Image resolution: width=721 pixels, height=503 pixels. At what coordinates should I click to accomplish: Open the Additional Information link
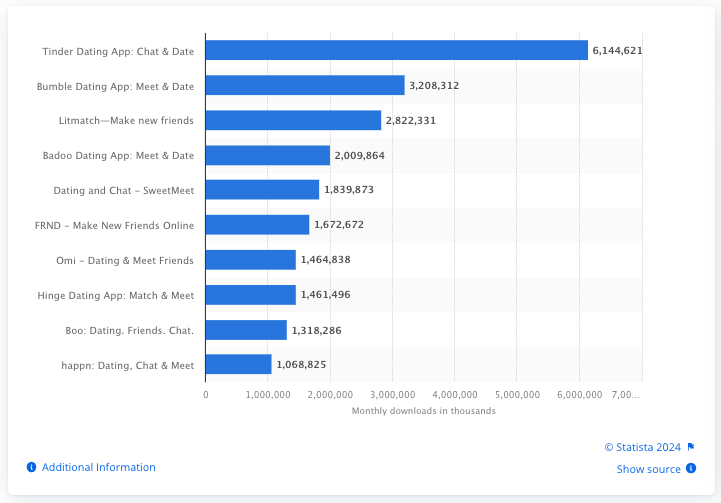click(98, 467)
